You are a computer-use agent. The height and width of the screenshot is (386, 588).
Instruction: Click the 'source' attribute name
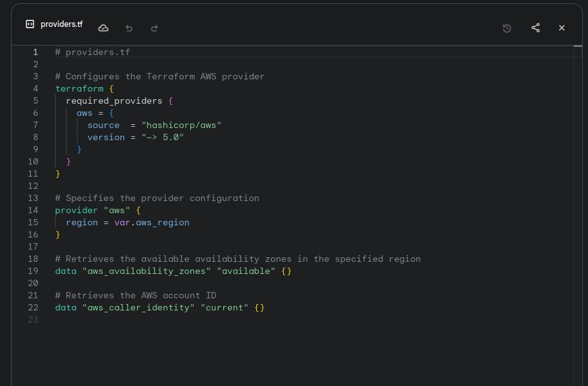point(104,125)
